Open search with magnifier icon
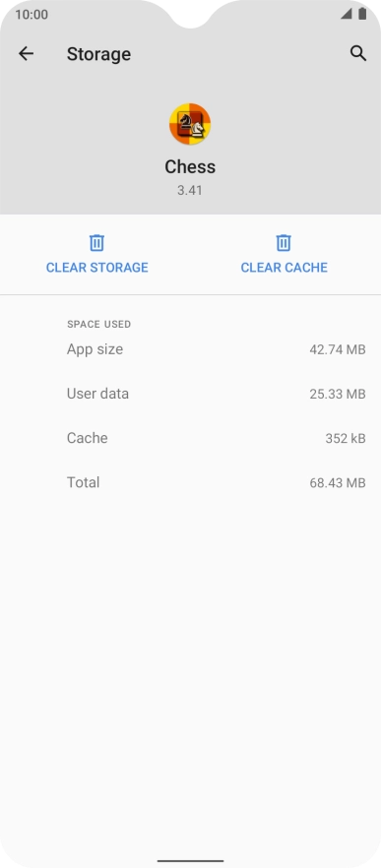 coord(358,54)
